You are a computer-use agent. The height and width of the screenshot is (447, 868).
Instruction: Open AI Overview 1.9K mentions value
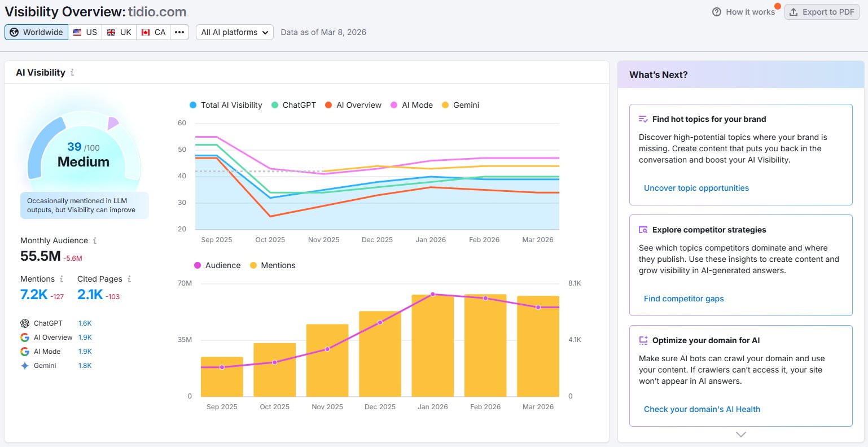(x=85, y=338)
